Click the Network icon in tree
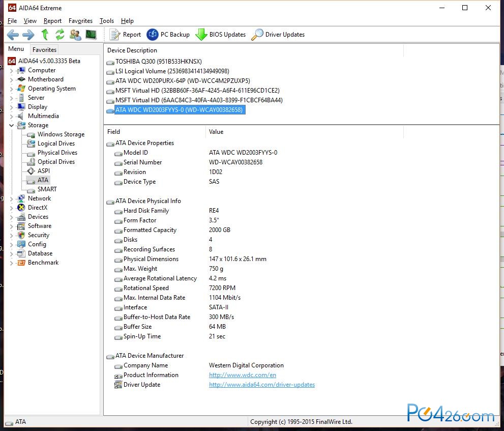The image size is (504, 431). point(21,198)
